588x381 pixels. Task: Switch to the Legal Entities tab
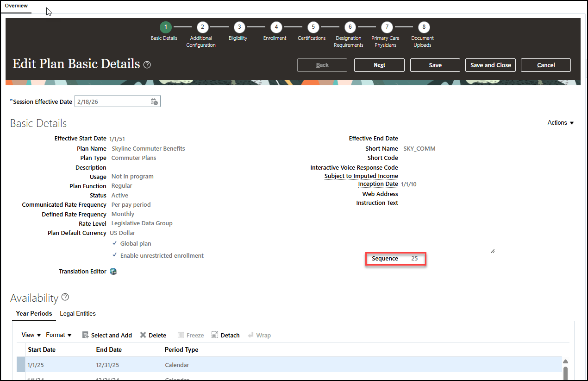[x=77, y=313]
